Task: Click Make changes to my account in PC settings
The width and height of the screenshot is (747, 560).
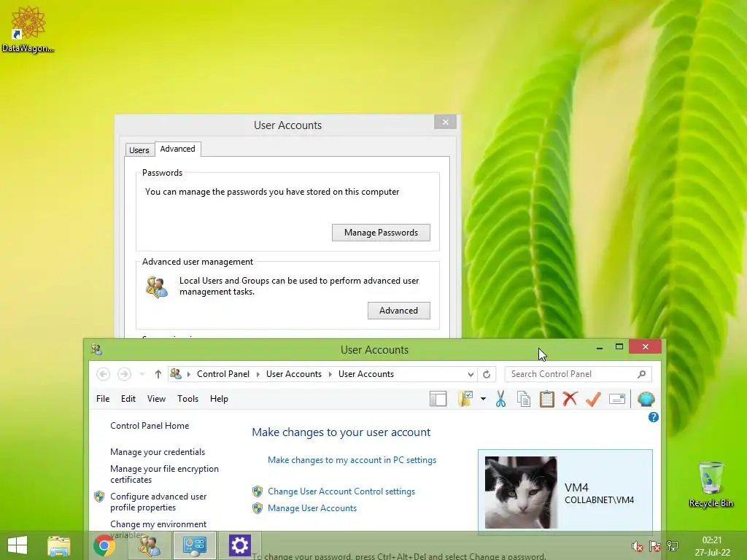Action: coord(352,460)
